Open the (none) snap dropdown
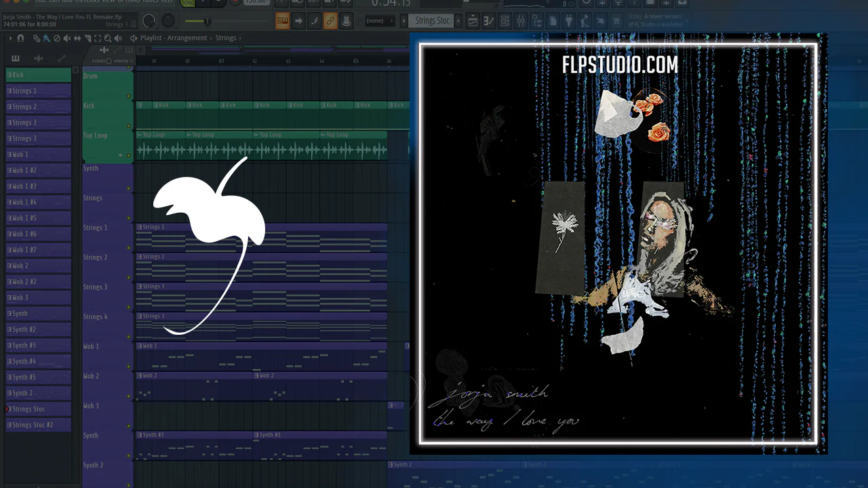The image size is (868, 488). pos(380,21)
